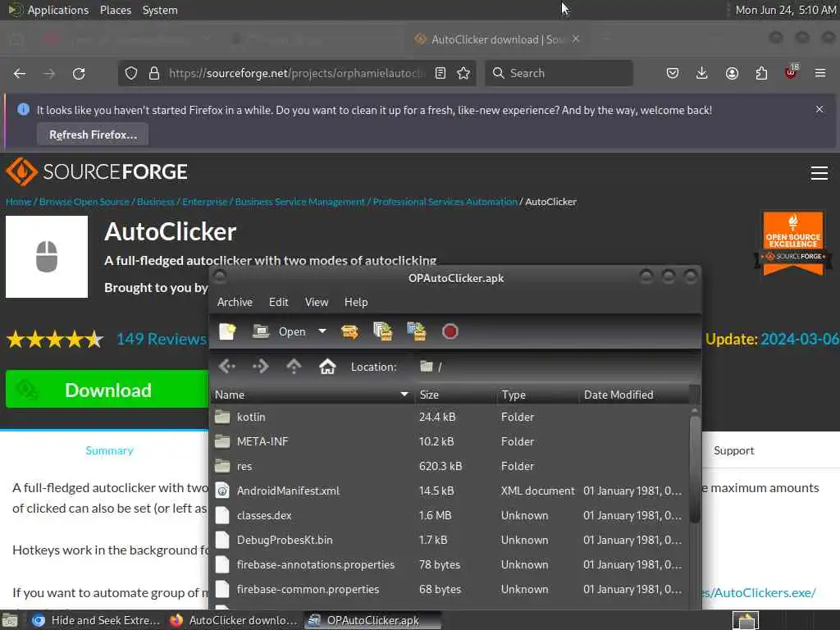Click the SourceForge logo
The width and height of the screenshot is (840, 630).
(97, 172)
